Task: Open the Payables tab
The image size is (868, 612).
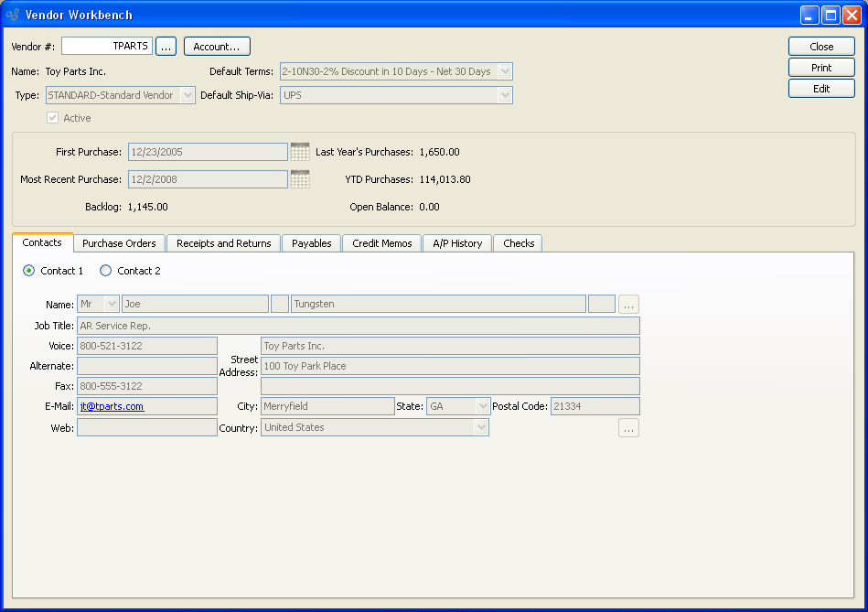Action: [x=311, y=243]
